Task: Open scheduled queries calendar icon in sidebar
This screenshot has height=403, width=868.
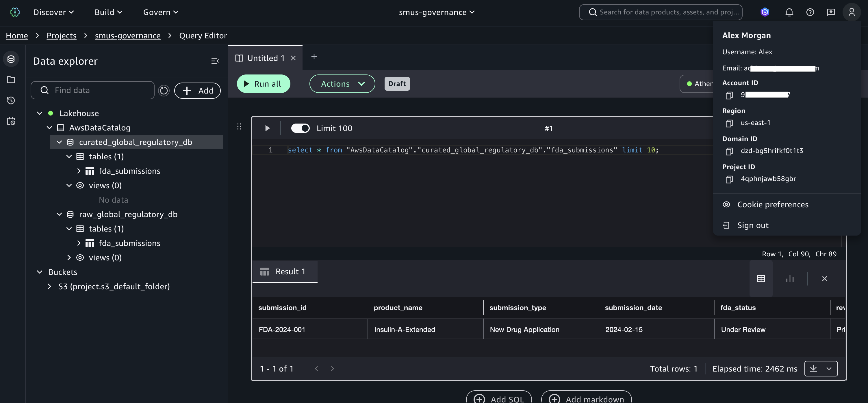Action: point(11,121)
